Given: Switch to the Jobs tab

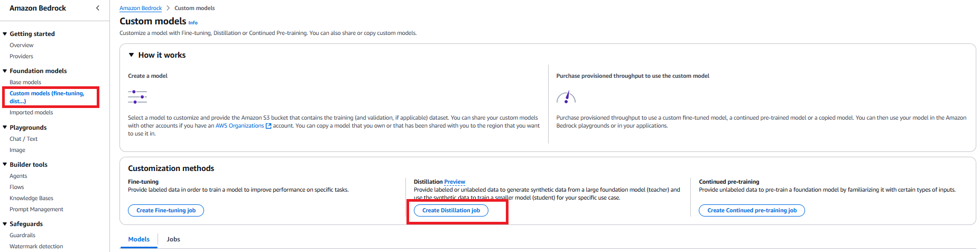Looking at the screenshot, I should [173, 239].
